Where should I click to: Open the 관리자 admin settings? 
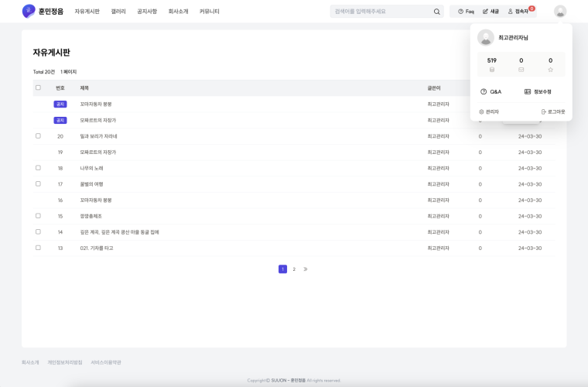[489, 111]
